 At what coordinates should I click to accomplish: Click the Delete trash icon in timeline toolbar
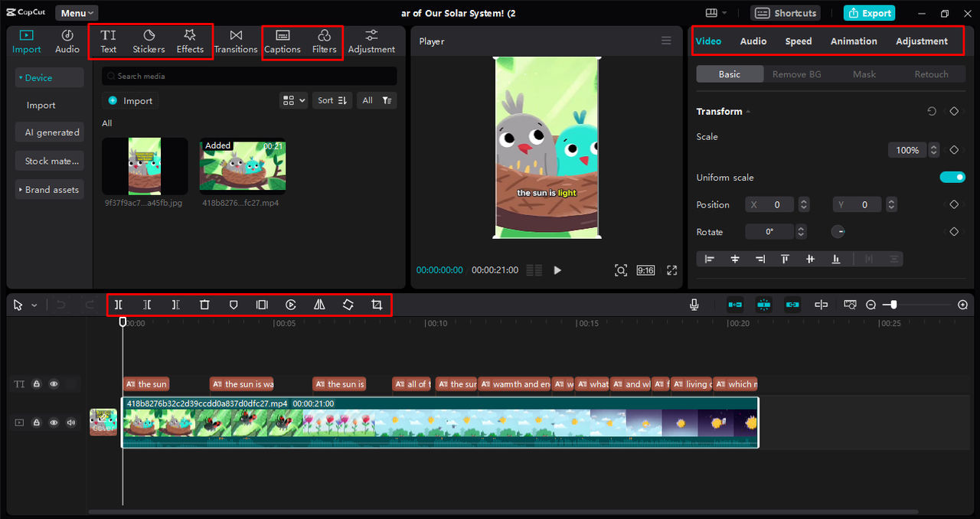coord(204,305)
